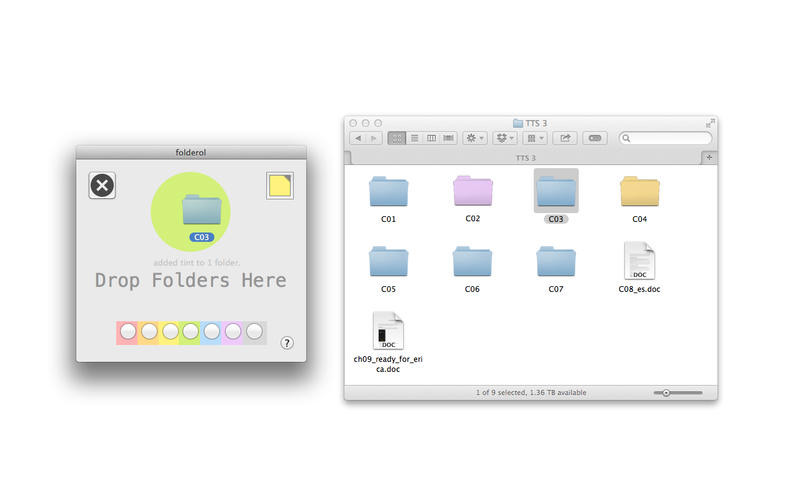Switch Finder to Cover Flow view
This screenshot has width=800, height=500.
[x=449, y=138]
